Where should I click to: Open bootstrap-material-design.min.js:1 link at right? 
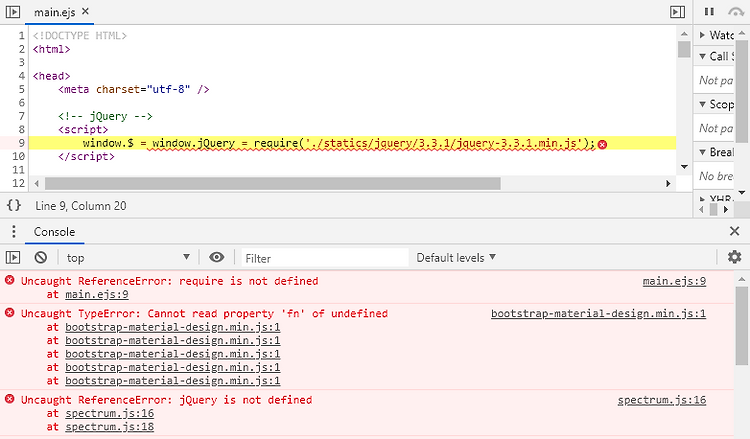pos(598,314)
